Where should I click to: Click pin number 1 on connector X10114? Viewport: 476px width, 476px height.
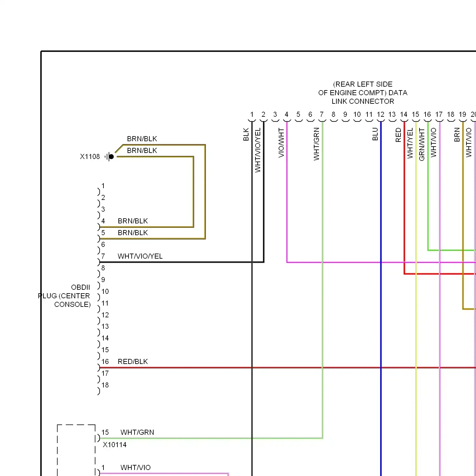click(x=103, y=467)
